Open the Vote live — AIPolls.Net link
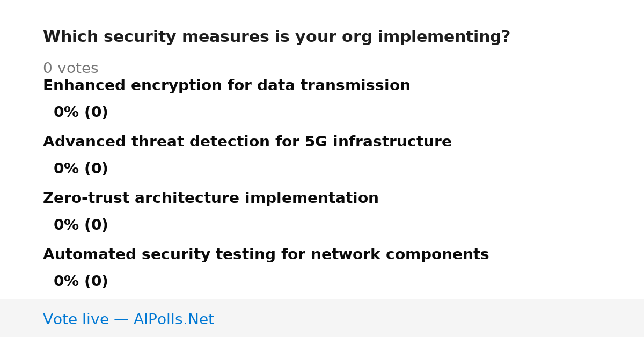Image resolution: width=644 pixels, height=337 pixels. point(128,319)
